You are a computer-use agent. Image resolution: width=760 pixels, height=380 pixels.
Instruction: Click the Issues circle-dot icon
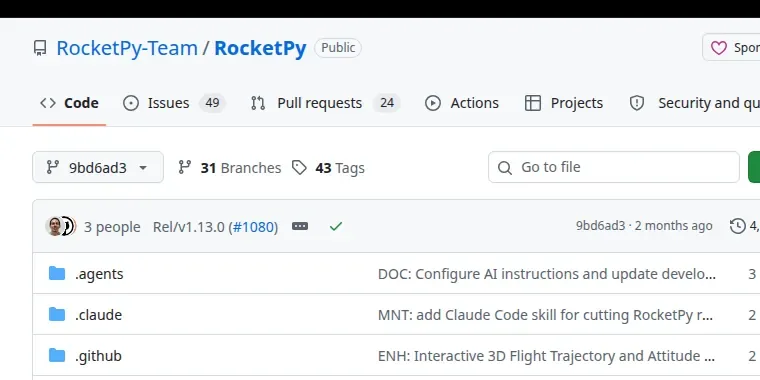pos(131,103)
